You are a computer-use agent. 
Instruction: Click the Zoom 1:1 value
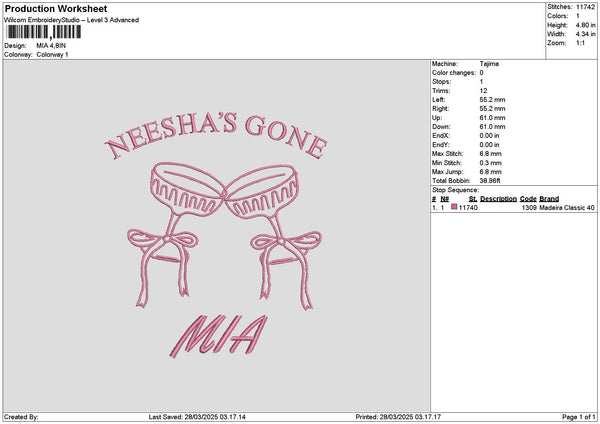(580, 43)
